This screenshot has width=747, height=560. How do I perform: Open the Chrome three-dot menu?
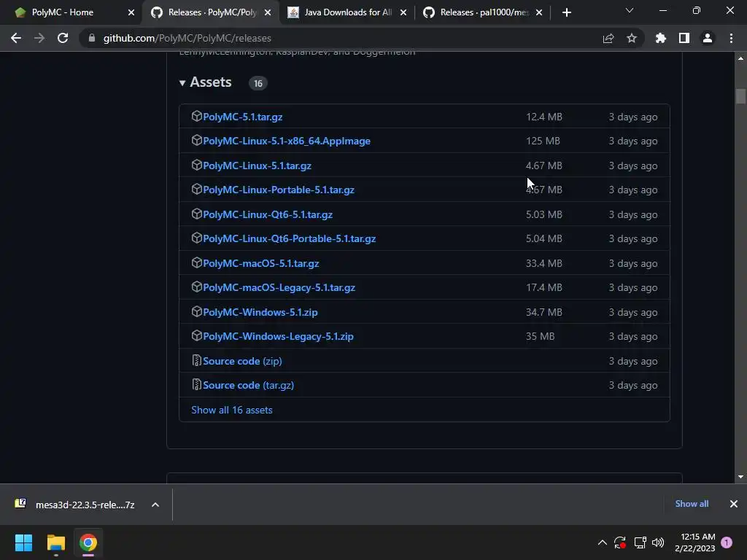[x=731, y=38]
